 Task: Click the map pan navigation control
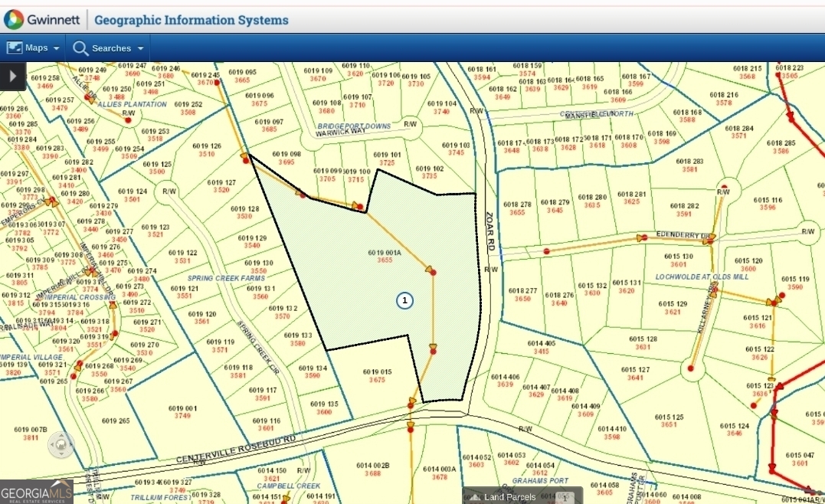[x=61, y=444]
